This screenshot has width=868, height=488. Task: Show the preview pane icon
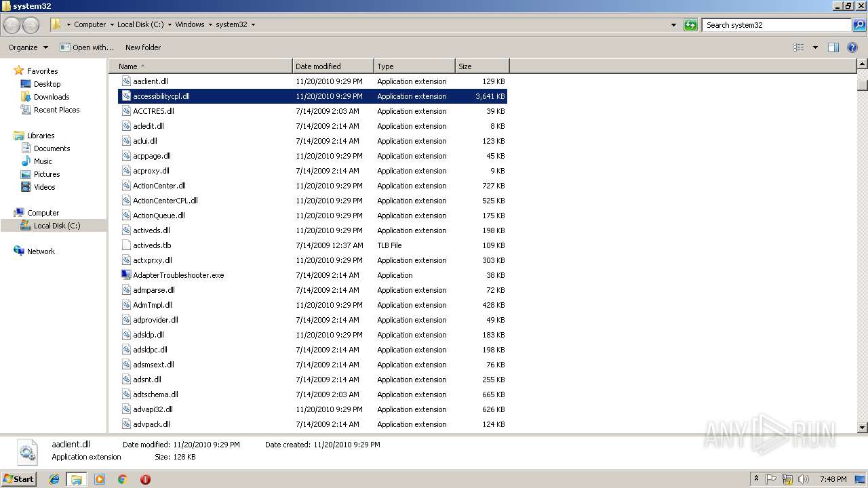[x=833, y=47]
